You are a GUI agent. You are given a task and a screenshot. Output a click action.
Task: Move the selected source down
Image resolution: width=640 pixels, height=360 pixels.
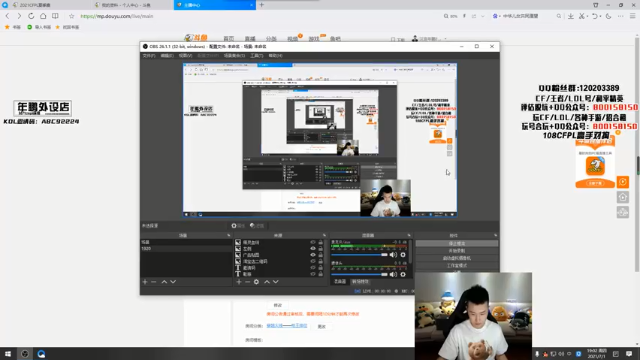276,282
